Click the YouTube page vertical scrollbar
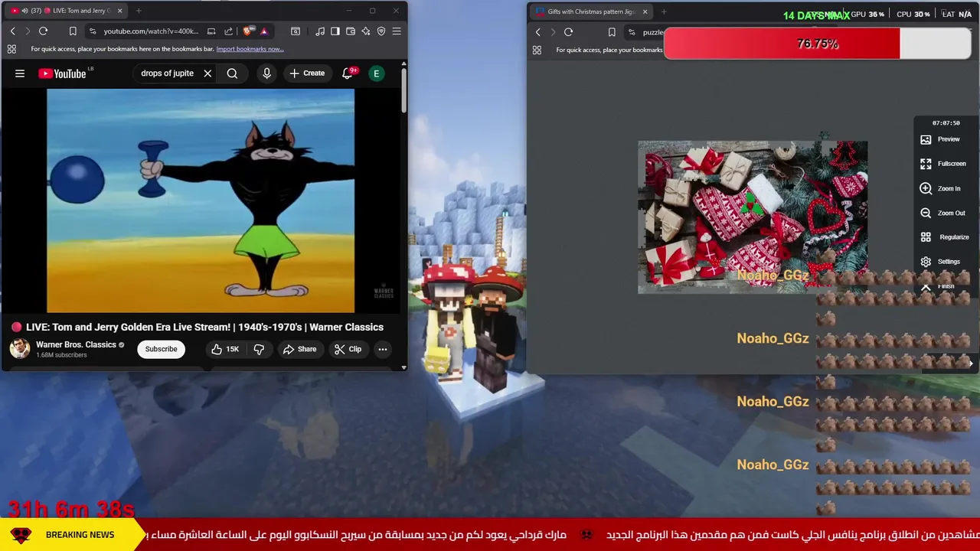This screenshot has width=980, height=551. click(403, 92)
